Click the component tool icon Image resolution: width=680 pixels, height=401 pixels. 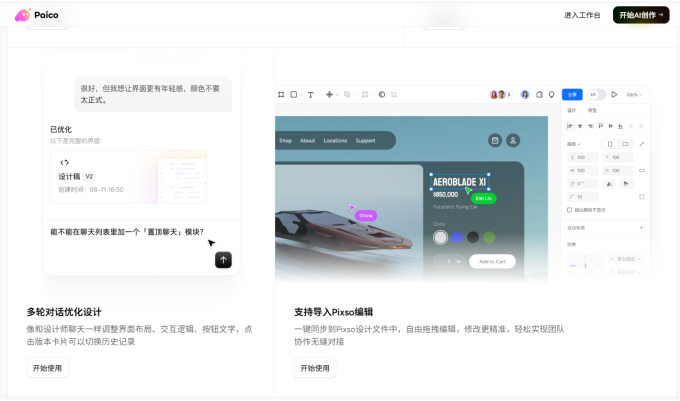tap(329, 95)
